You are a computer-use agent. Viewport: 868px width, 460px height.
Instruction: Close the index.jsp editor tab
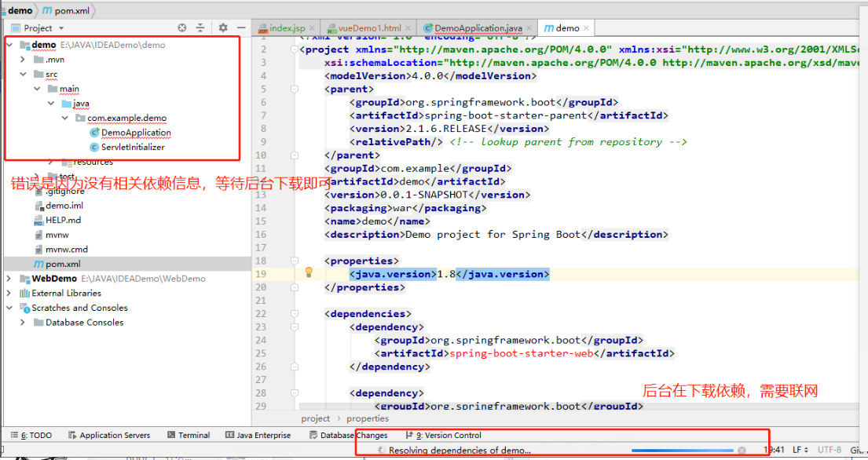point(313,28)
